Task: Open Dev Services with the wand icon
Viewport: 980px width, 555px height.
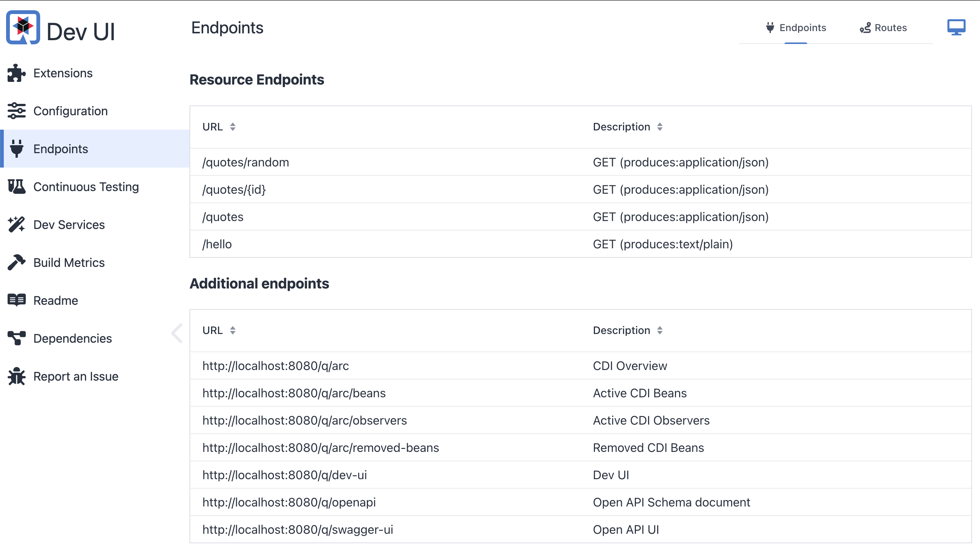Action: coord(15,224)
